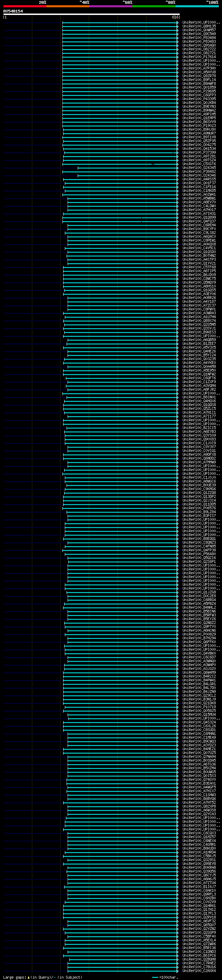Select hit label UniRef100_C8PEW1
Image resolution: width=222 pixels, height=980 pixels.
pyautogui.click(x=199, y=241)
